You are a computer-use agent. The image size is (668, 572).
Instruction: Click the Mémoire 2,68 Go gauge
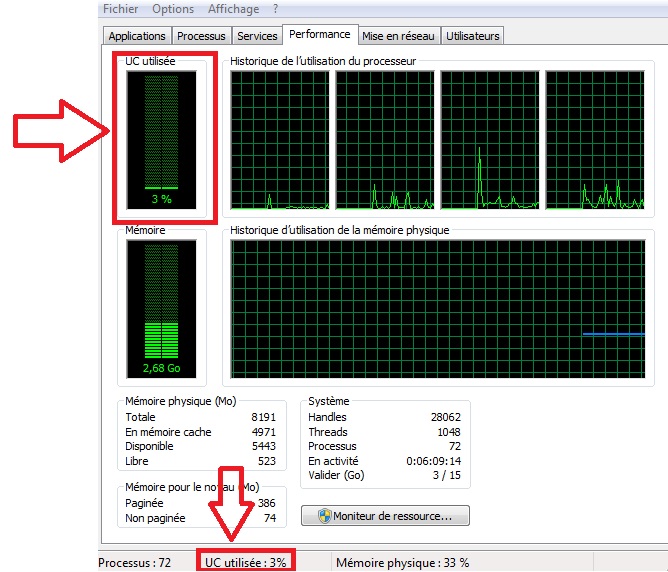(161, 309)
